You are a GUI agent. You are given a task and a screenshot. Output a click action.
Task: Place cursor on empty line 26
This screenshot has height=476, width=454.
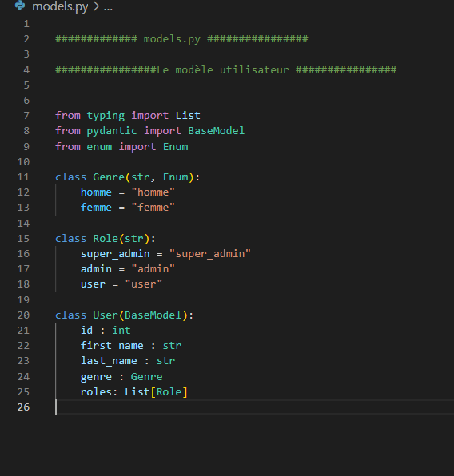click(x=255, y=407)
